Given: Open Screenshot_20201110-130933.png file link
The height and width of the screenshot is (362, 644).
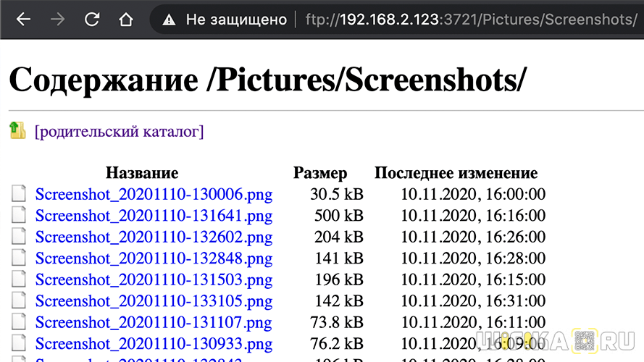Looking at the screenshot, I should (154, 344).
